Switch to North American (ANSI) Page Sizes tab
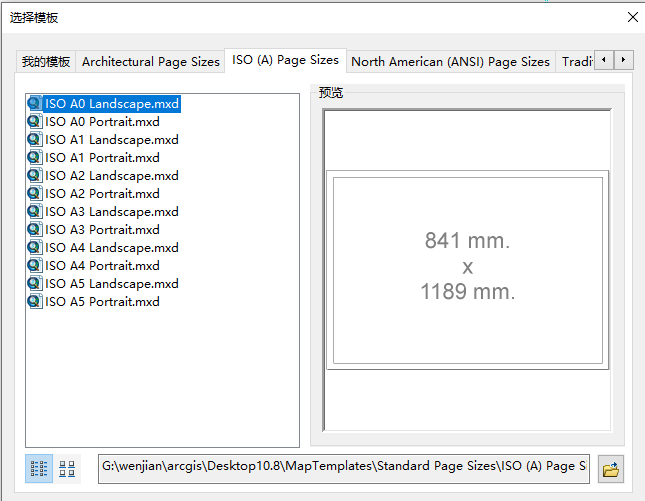 pos(450,62)
